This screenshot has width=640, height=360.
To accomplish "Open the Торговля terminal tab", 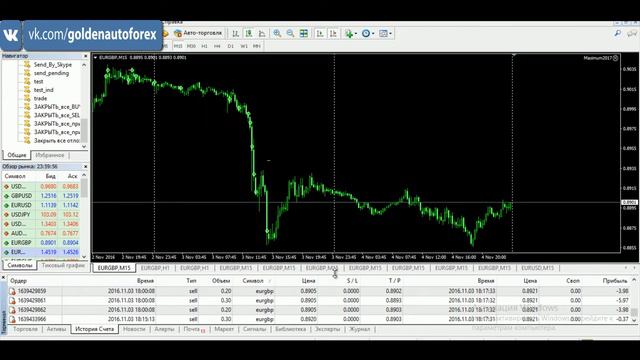I will point(25,329).
